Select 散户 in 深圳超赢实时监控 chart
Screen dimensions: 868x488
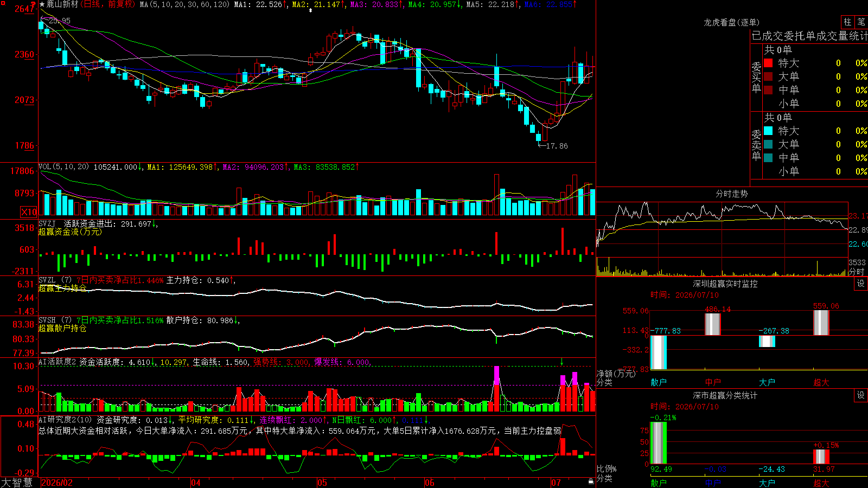click(659, 382)
